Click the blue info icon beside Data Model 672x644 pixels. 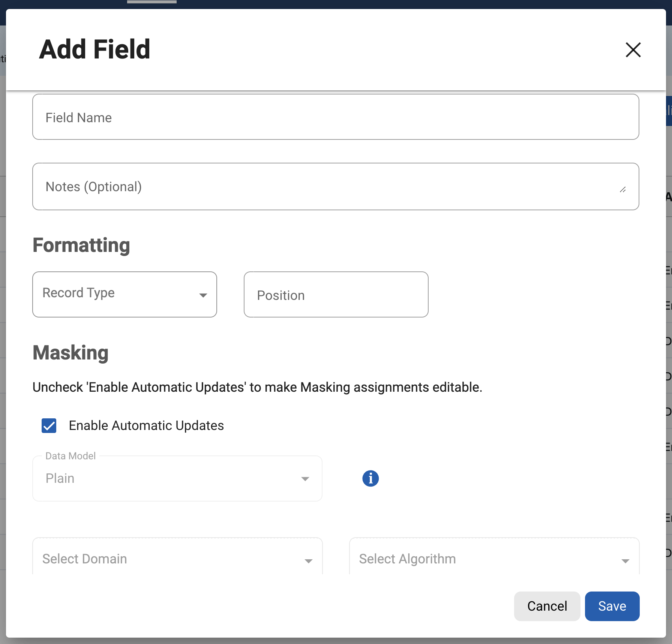click(370, 478)
